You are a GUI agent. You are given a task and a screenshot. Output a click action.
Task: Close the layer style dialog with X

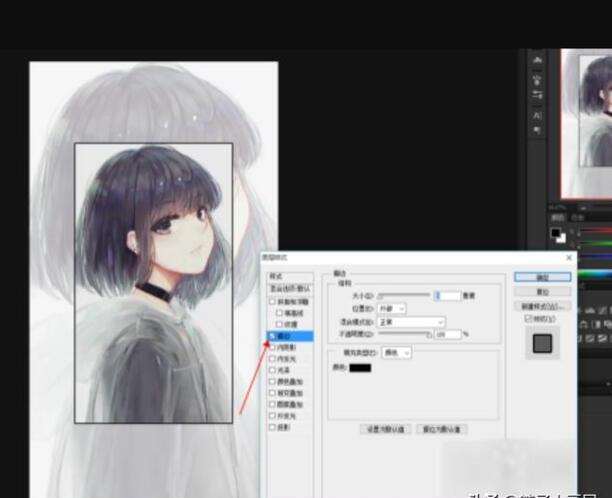click(569, 258)
